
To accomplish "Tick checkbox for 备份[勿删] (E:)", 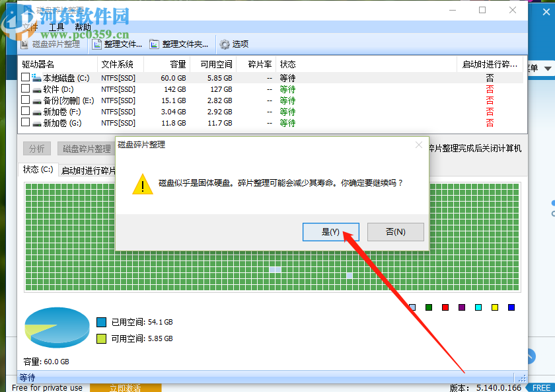I will click(25, 100).
